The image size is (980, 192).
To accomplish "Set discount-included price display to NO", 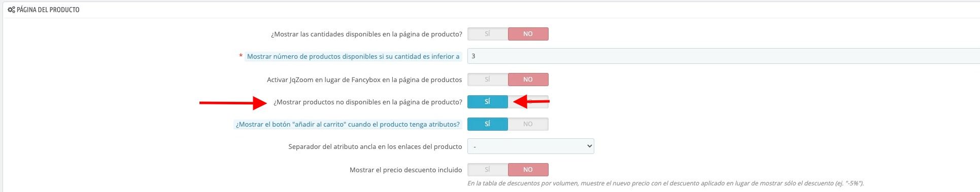I will click(x=528, y=170).
